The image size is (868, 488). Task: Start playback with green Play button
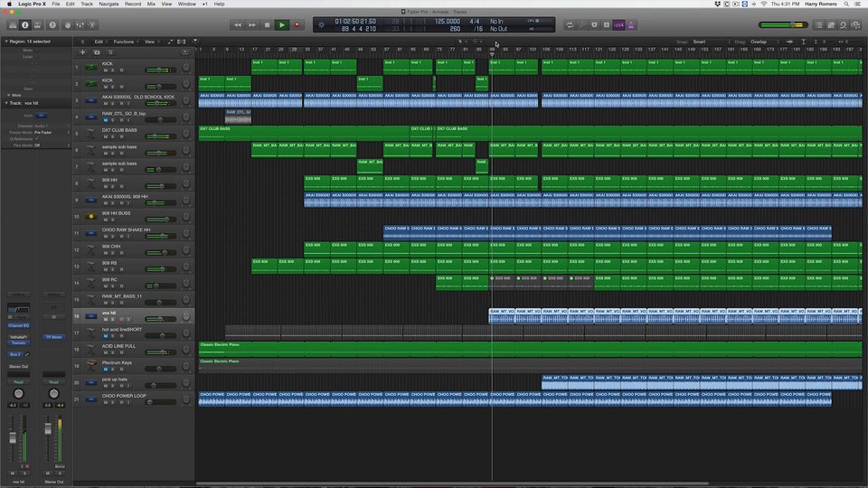[x=282, y=25]
